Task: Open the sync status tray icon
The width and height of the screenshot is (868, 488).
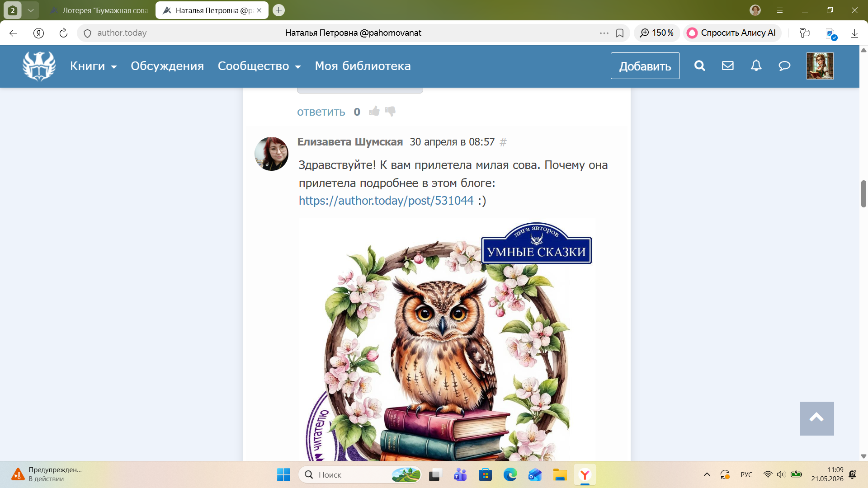Action: coord(725,475)
